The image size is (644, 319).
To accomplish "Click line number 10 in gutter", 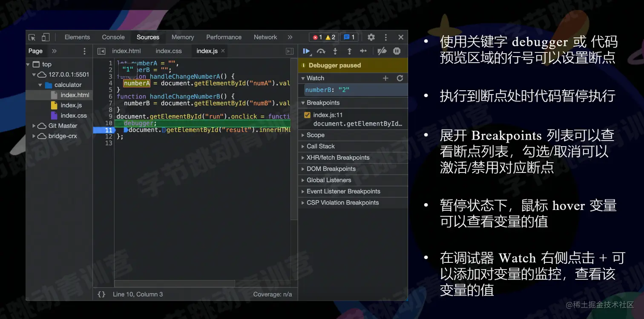I will click(x=109, y=123).
